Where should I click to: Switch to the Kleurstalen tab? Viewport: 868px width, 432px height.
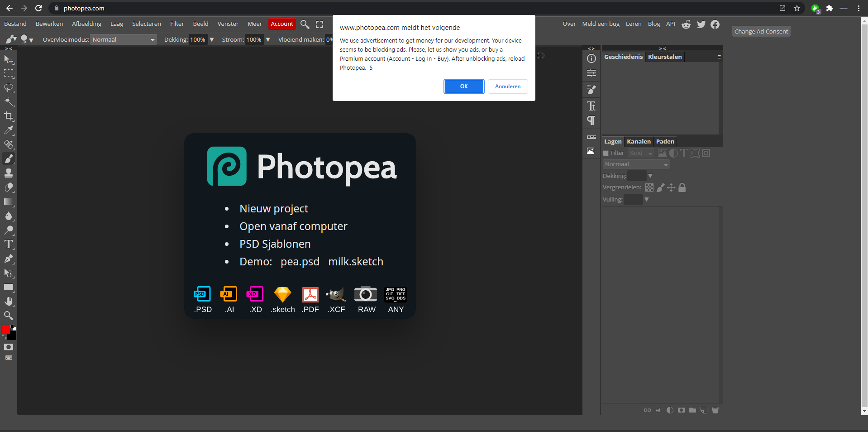pyautogui.click(x=665, y=57)
